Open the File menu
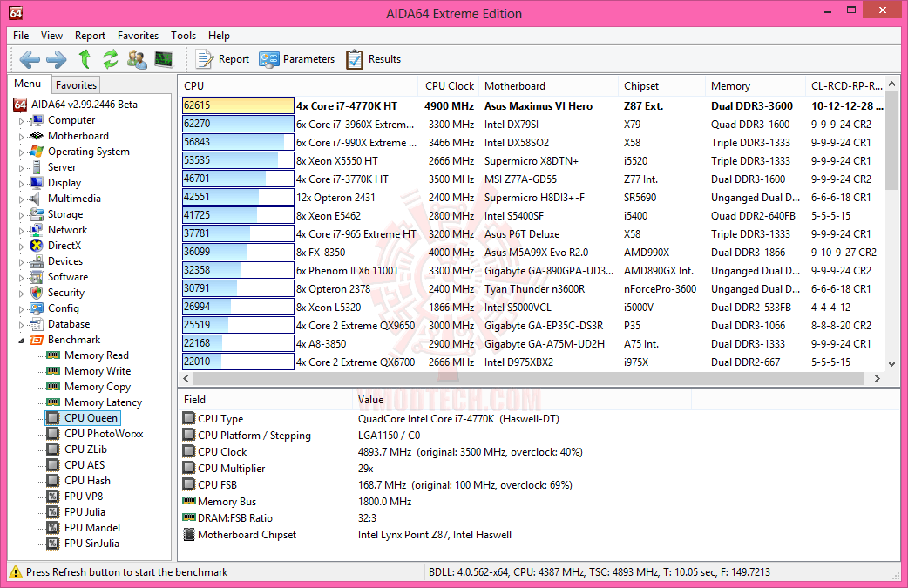 (21, 36)
